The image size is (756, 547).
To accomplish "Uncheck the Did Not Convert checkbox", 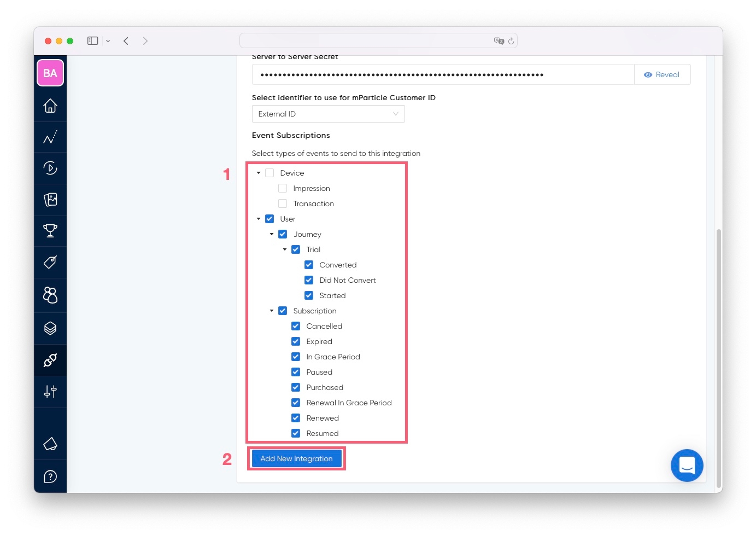I will coord(309,280).
